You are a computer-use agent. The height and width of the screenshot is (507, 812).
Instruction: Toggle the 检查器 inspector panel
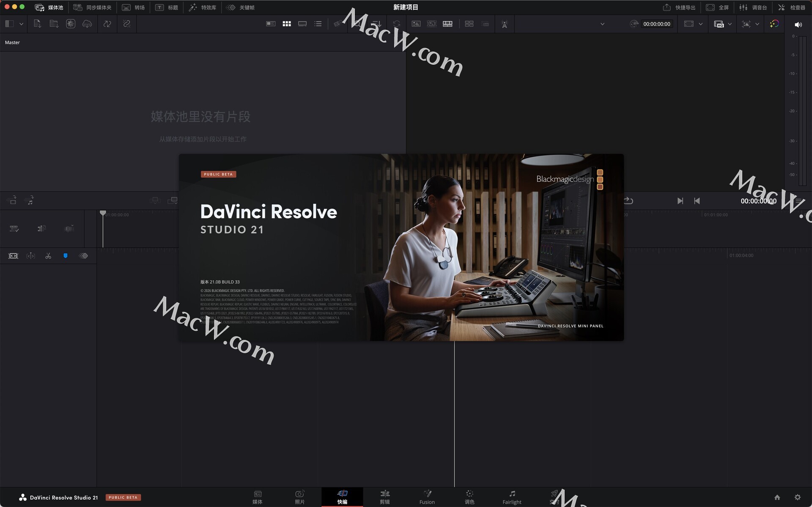coord(791,8)
